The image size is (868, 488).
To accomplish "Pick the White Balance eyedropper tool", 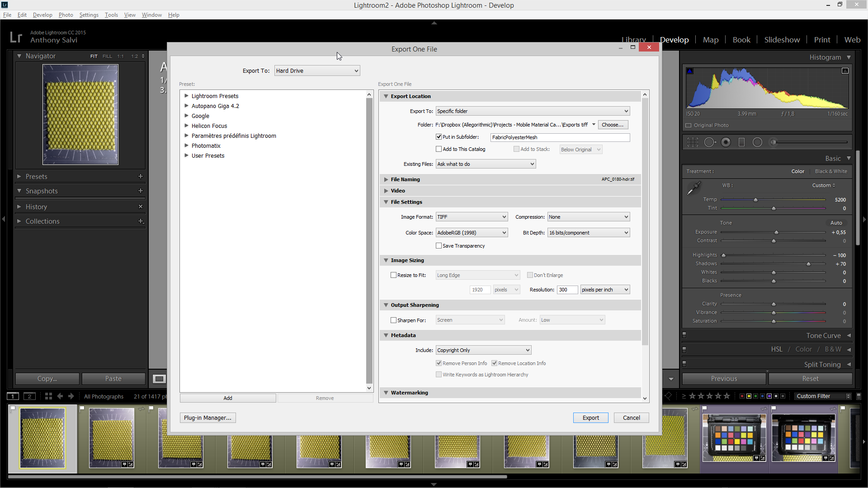I will [x=693, y=188].
